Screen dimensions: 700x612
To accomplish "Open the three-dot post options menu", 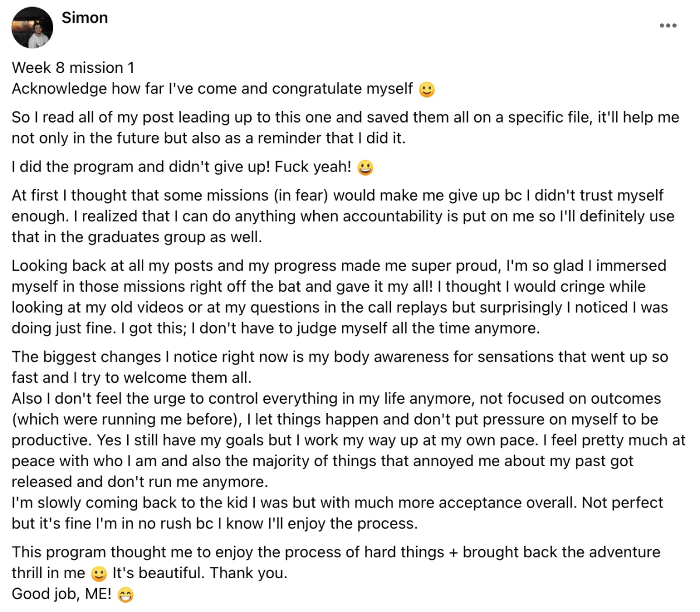I will (668, 26).
